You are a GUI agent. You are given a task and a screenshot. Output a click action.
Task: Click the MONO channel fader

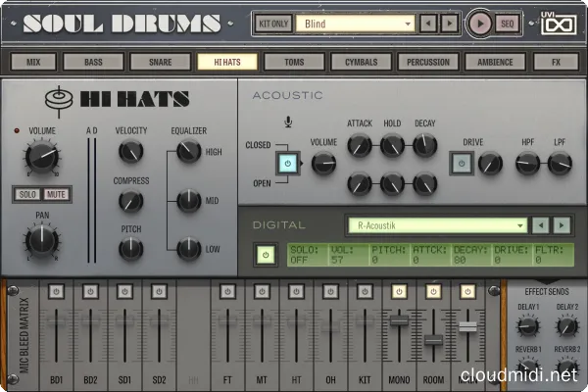click(399, 320)
